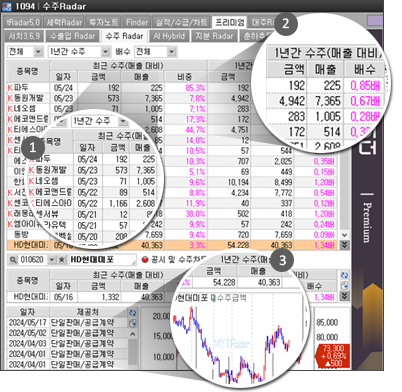Click the 2024/05/17 단일판매/공급계약 disclosure row
402x392 pixels.
pos(67,322)
